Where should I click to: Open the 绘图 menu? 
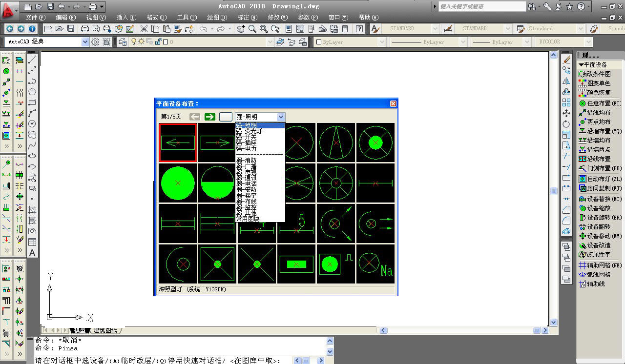click(215, 17)
